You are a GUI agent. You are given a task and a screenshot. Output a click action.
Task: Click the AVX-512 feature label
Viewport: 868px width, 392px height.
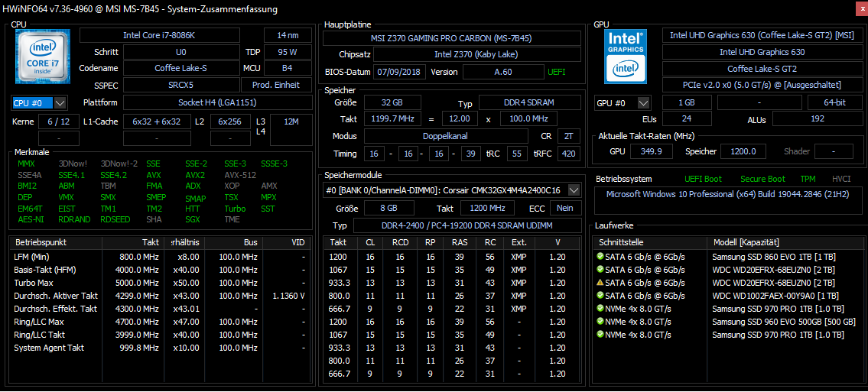click(239, 175)
